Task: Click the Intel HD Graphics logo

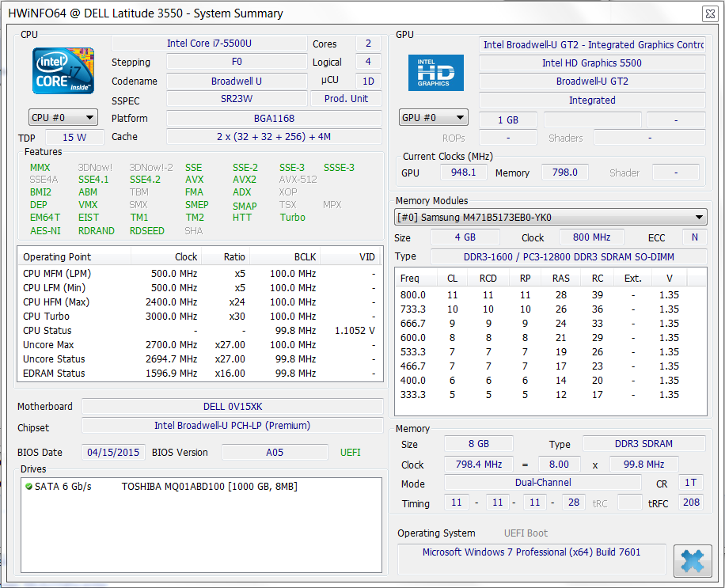Action: (435, 73)
